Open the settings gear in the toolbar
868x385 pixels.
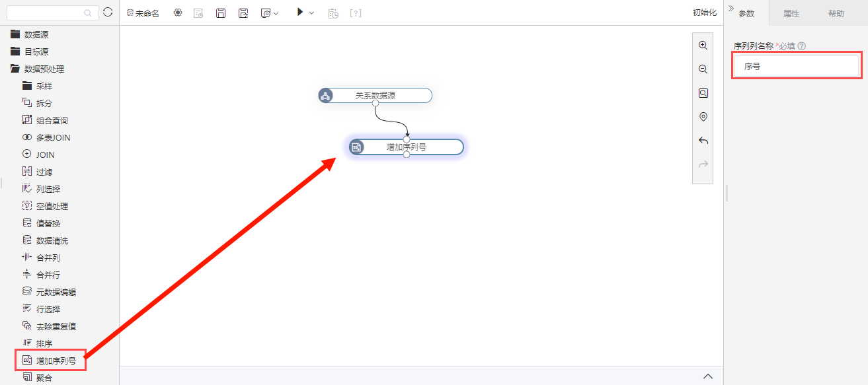point(178,13)
